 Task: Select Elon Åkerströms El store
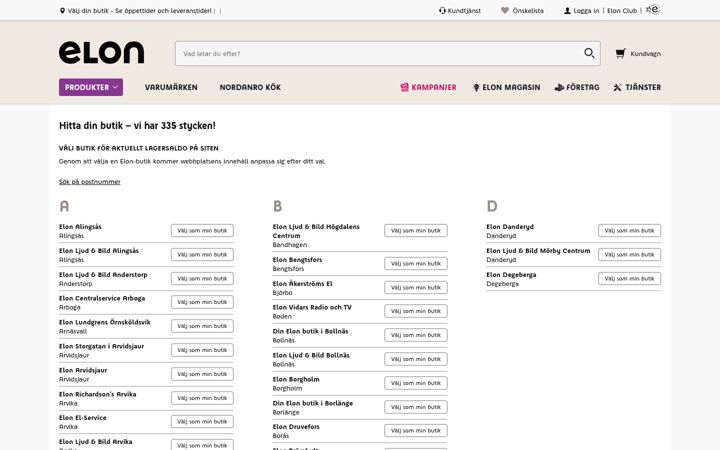(x=416, y=287)
